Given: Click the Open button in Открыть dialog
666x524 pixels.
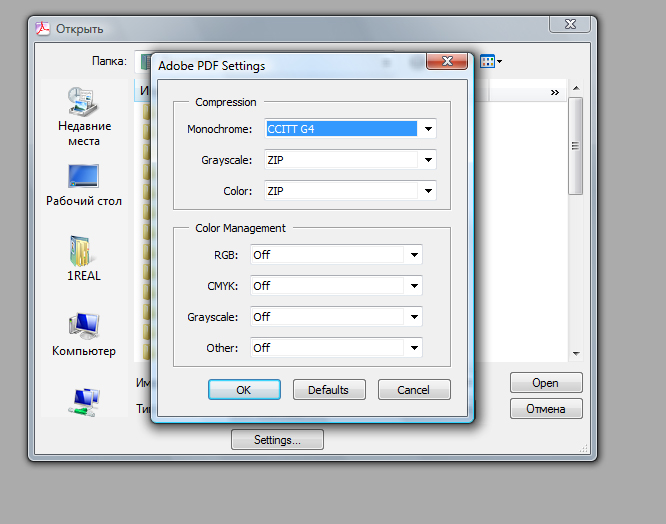Looking at the screenshot, I should coord(546,383).
